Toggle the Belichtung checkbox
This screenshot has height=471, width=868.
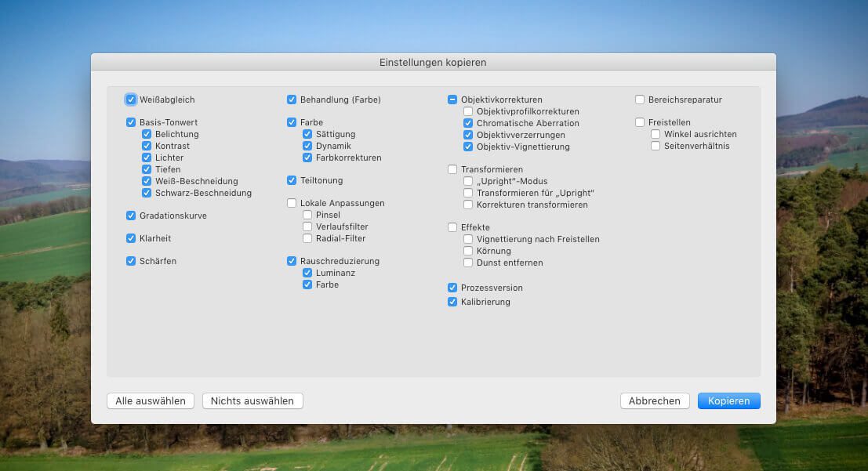pos(147,134)
